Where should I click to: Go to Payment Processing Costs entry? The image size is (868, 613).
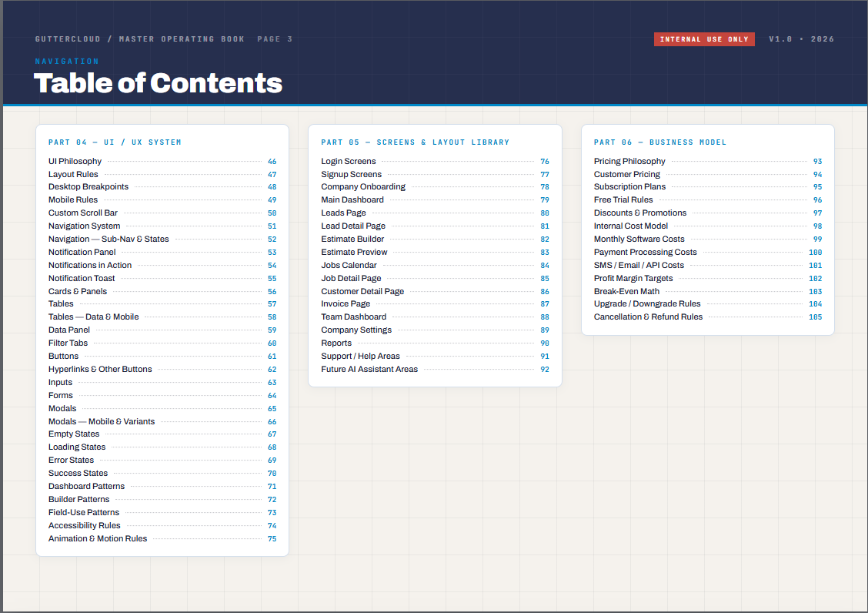click(x=708, y=252)
